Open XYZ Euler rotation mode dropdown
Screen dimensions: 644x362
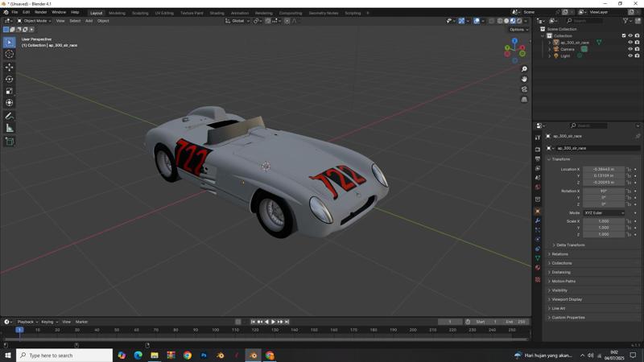[x=604, y=213]
